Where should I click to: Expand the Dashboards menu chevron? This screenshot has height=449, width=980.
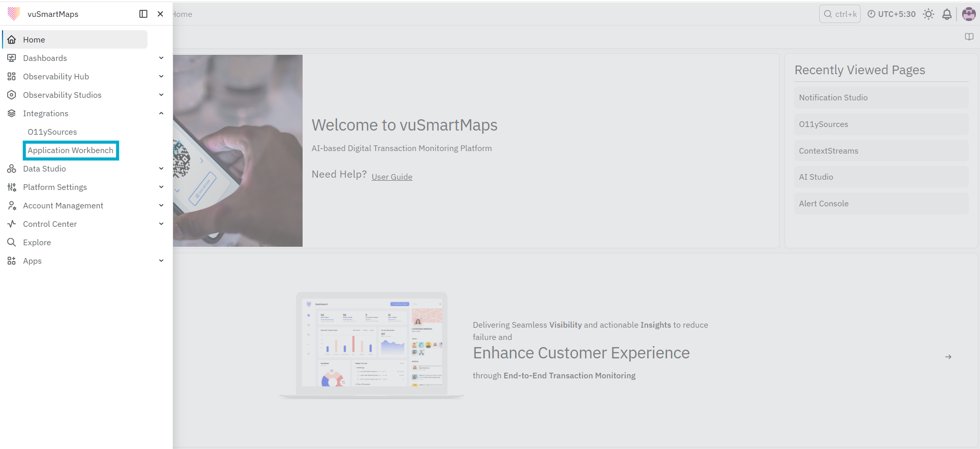coord(161,58)
